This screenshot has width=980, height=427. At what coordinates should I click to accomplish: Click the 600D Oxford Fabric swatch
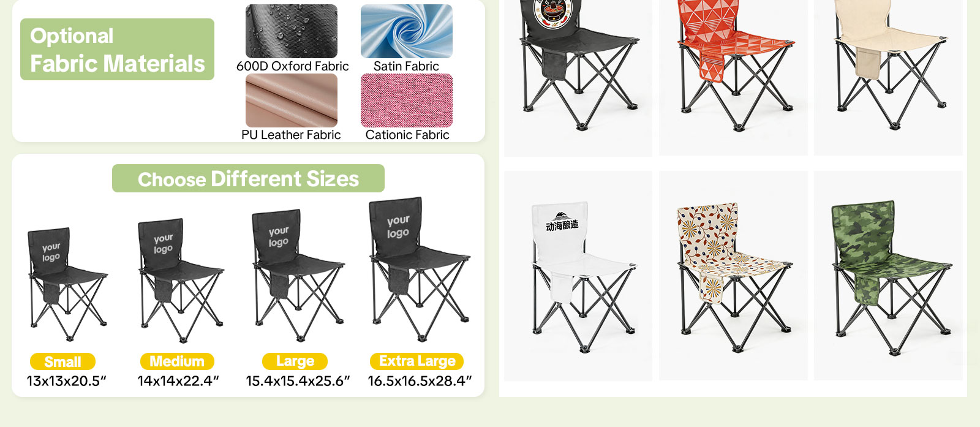(292, 31)
